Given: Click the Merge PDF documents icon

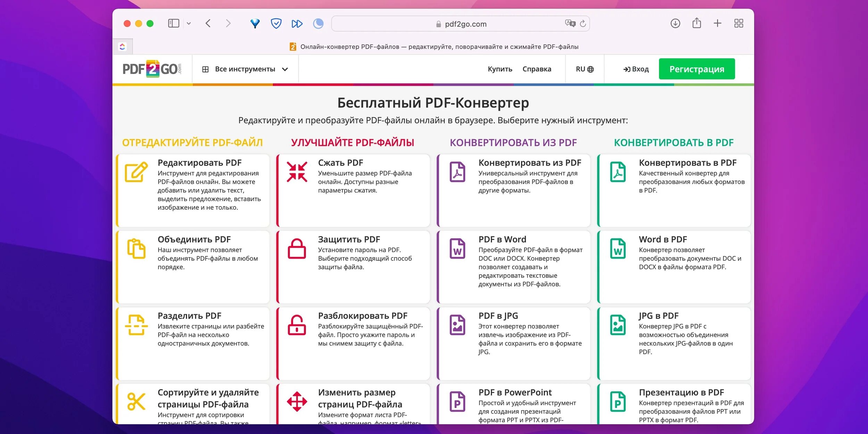Looking at the screenshot, I should click(136, 249).
